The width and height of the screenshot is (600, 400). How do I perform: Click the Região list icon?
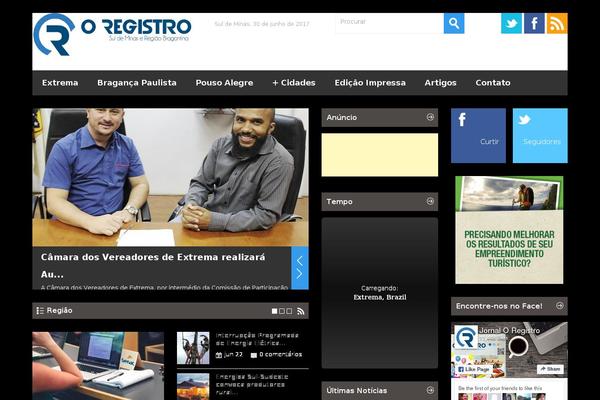[x=40, y=311]
